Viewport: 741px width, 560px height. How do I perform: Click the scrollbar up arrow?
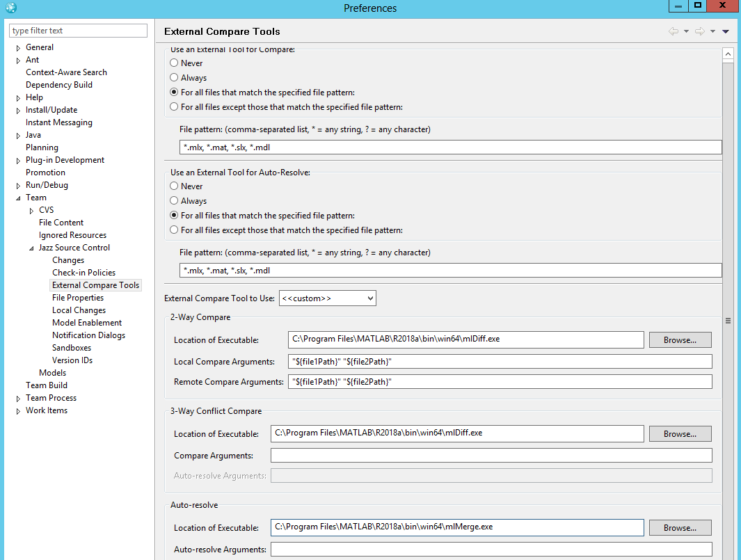pos(728,53)
